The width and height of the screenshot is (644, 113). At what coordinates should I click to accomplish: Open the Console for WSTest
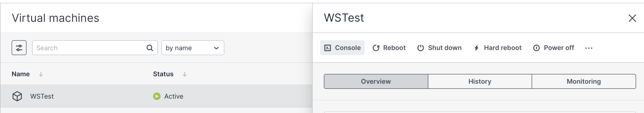[x=342, y=48]
